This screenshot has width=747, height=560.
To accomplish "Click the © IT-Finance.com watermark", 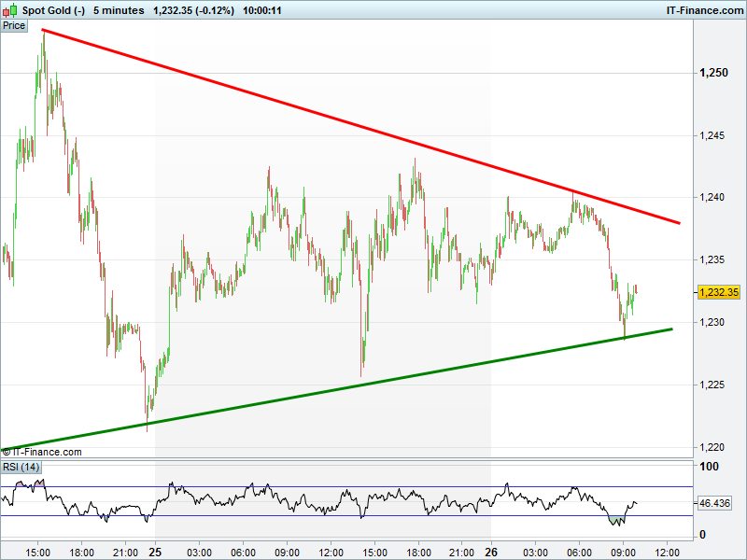I will coord(42,452).
